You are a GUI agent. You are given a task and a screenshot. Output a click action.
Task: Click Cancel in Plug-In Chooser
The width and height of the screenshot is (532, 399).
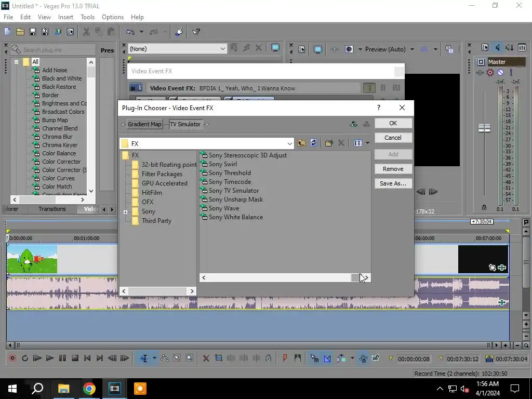point(393,138)
